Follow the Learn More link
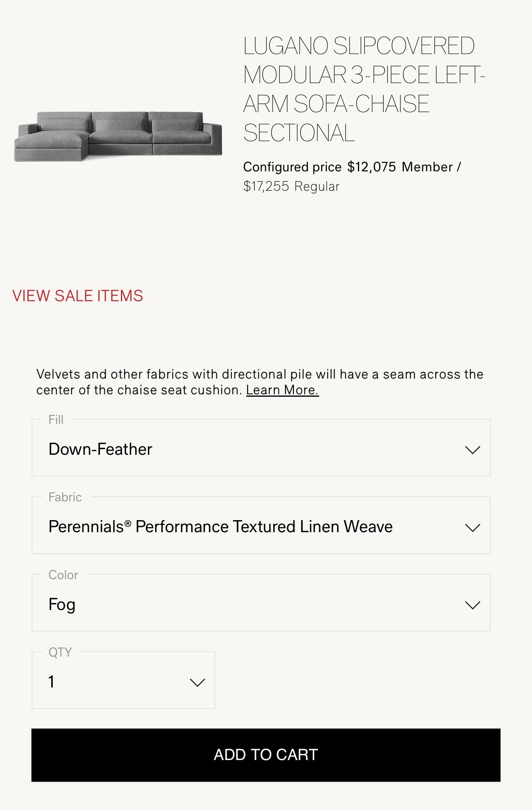This screenshot has height=810, width=532. pyautogui.click(x=282, y=390)
